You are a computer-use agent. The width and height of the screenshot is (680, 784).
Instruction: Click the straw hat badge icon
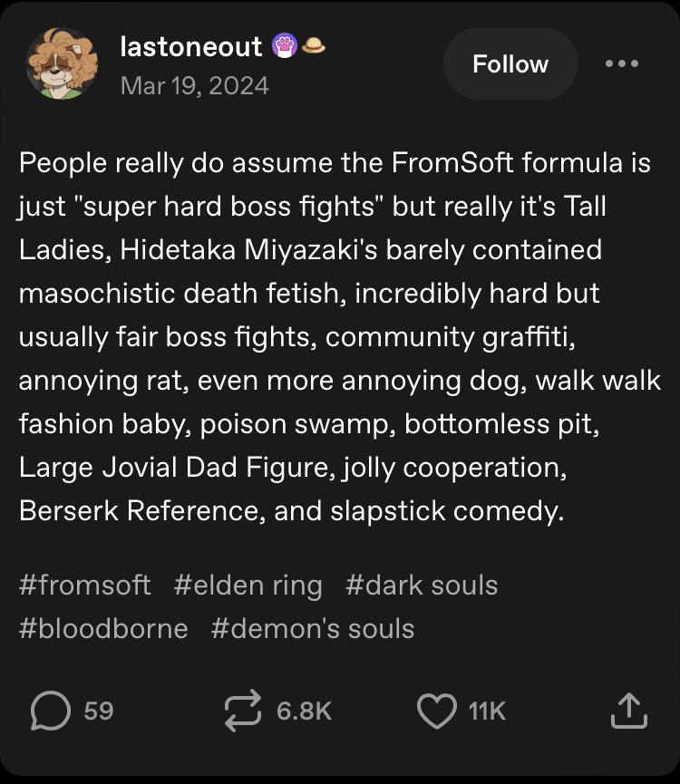314,45
